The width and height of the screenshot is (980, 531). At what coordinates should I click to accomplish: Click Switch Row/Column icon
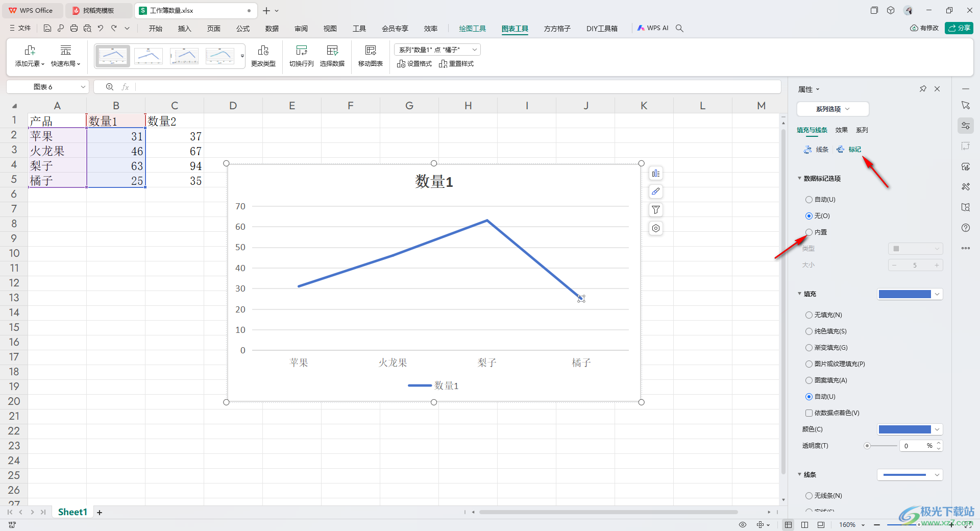(x=302, y=56)
